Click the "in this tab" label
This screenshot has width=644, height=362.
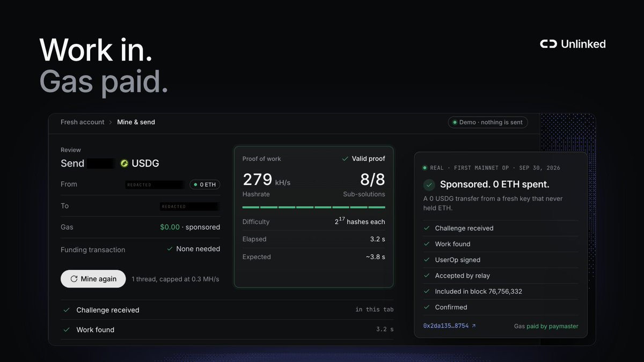point(375,310)
